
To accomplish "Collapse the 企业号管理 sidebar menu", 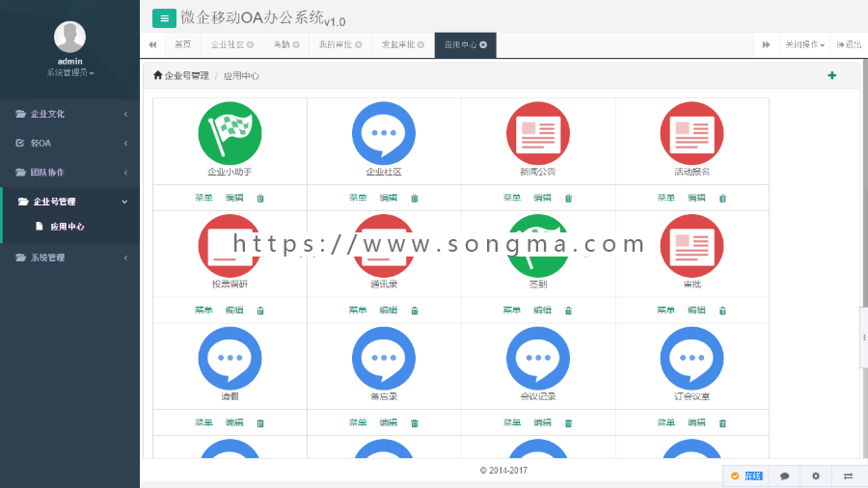I will coord(69,202).
